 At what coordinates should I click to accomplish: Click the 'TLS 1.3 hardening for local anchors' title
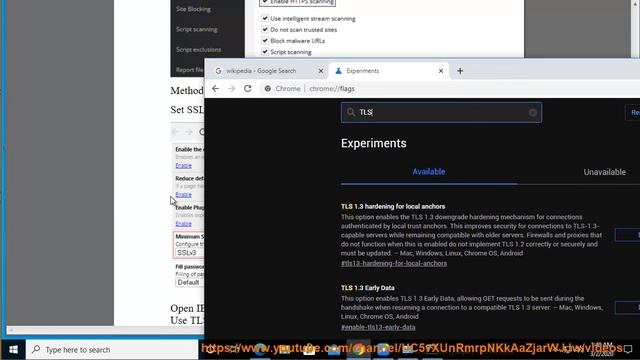(393, 207)
